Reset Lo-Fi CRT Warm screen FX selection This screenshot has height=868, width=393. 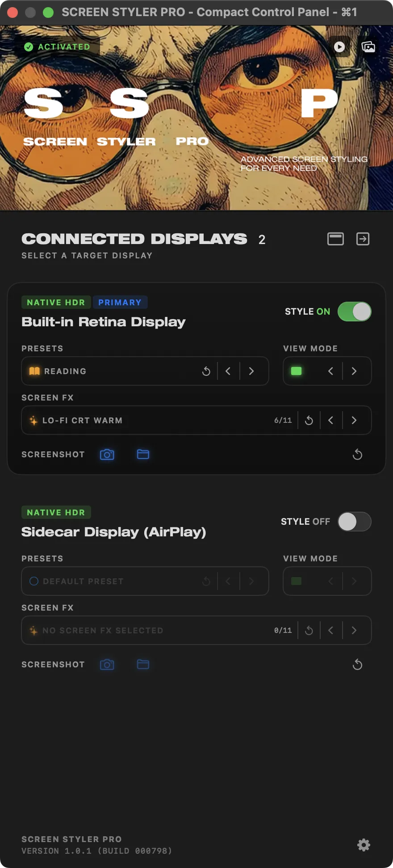tap(309, 420)
